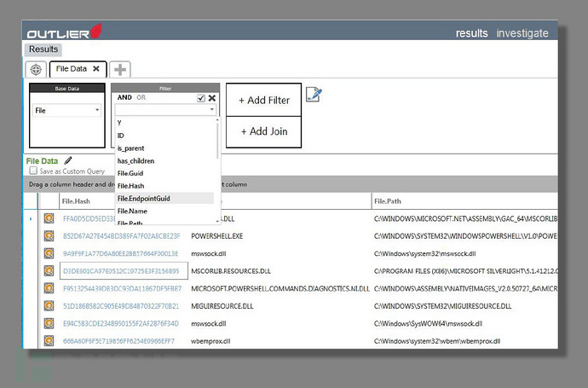Click the row icon for wbemprox.dll

coord(49,340)
